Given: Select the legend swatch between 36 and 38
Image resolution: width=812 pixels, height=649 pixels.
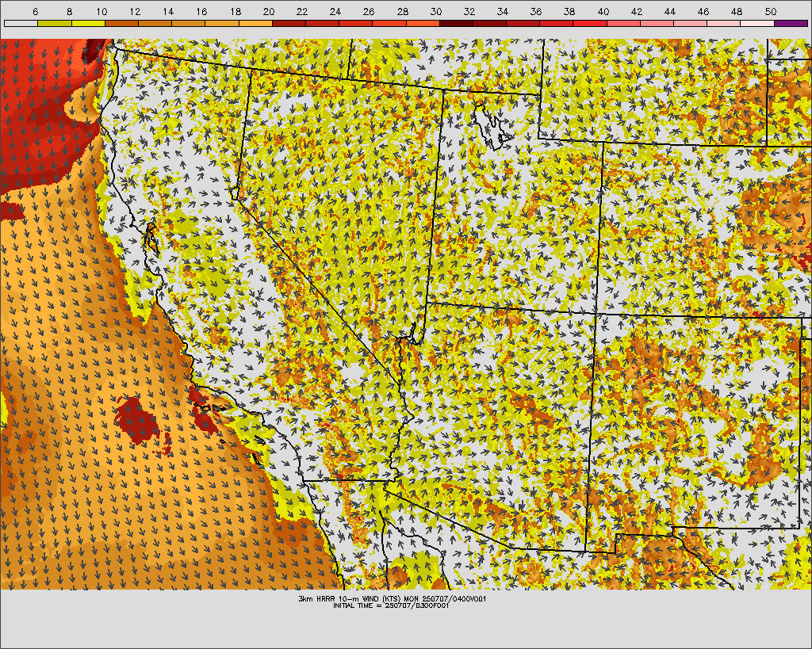Looking at the screenshot, I should click(557, 23).
